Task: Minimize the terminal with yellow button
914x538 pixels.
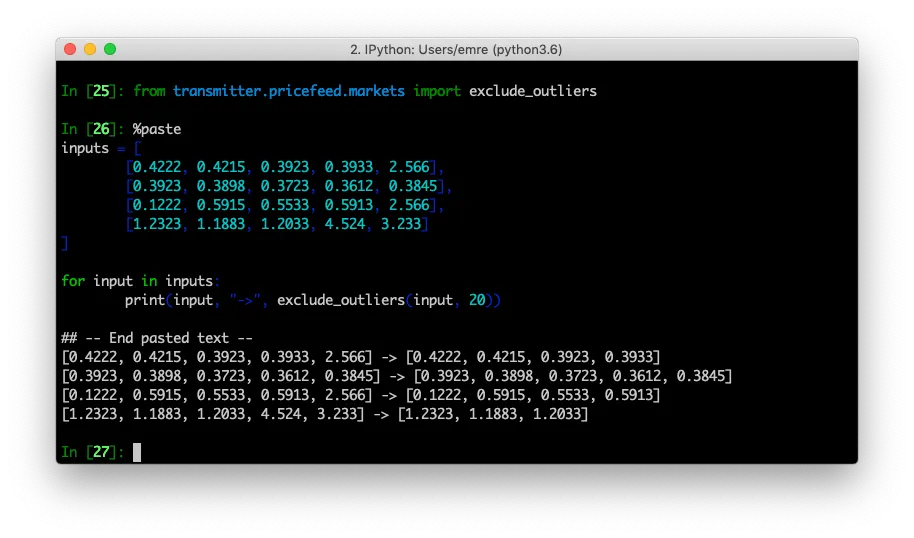Action: (x=90, y=50)
